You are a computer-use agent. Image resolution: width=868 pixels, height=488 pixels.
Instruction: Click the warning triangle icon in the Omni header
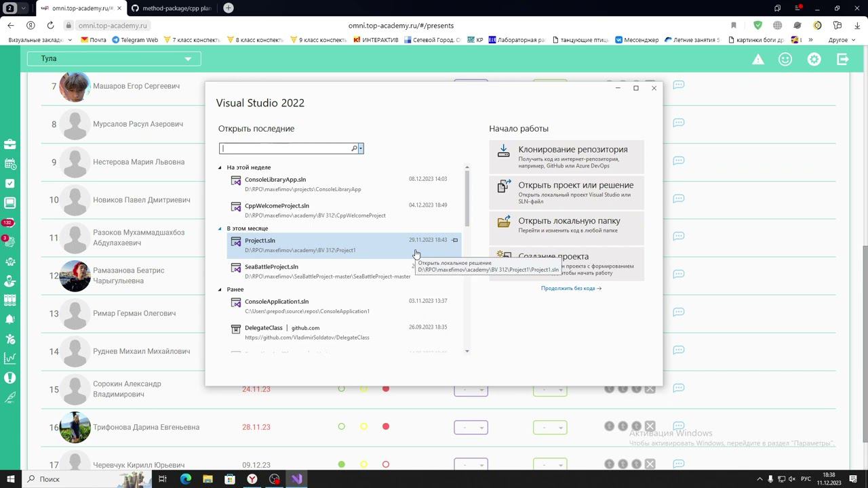(757, 60)
